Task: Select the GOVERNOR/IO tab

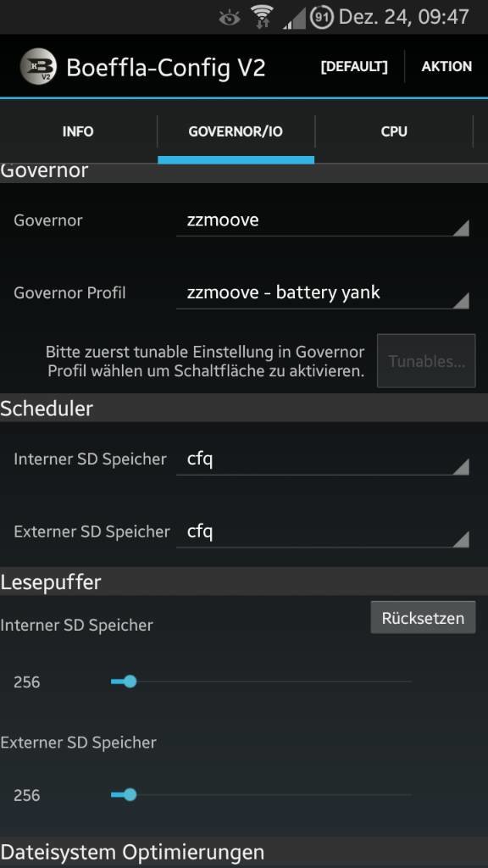Action: [x=236, y=131]
